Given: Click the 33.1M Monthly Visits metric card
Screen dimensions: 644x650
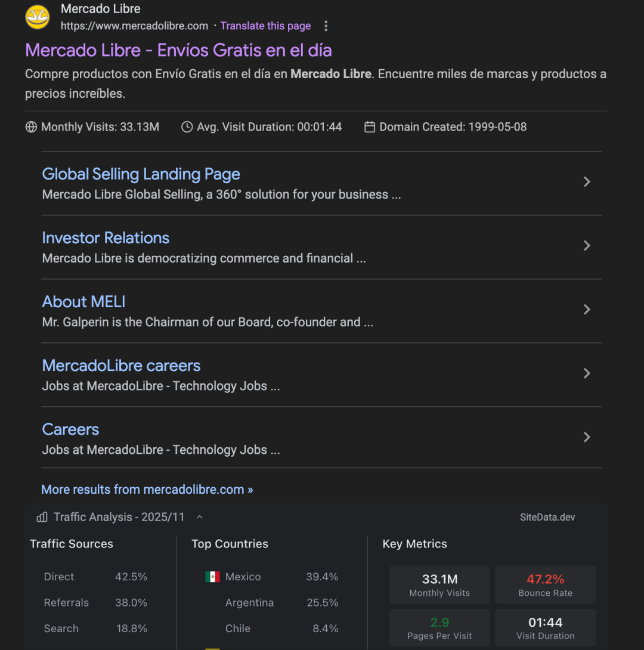Looking at the screenshot, I should tap(439, 584).
